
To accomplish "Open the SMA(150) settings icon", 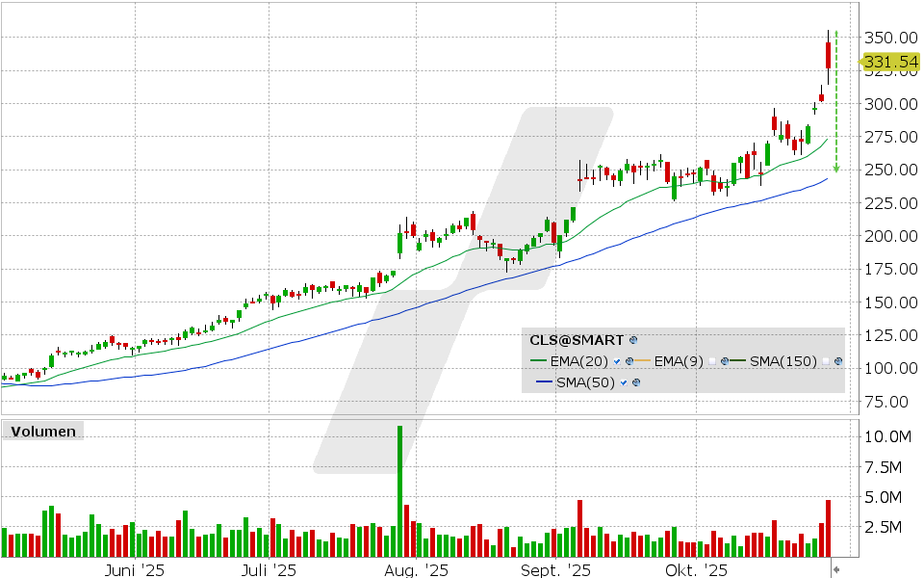I will point(838,361).
